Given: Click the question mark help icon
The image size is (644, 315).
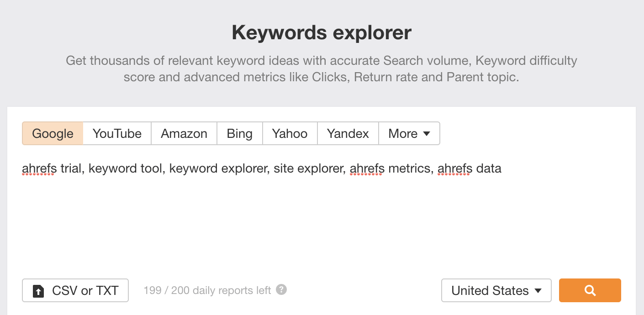Looking at the screenshot, I should (x=281, y=289).
